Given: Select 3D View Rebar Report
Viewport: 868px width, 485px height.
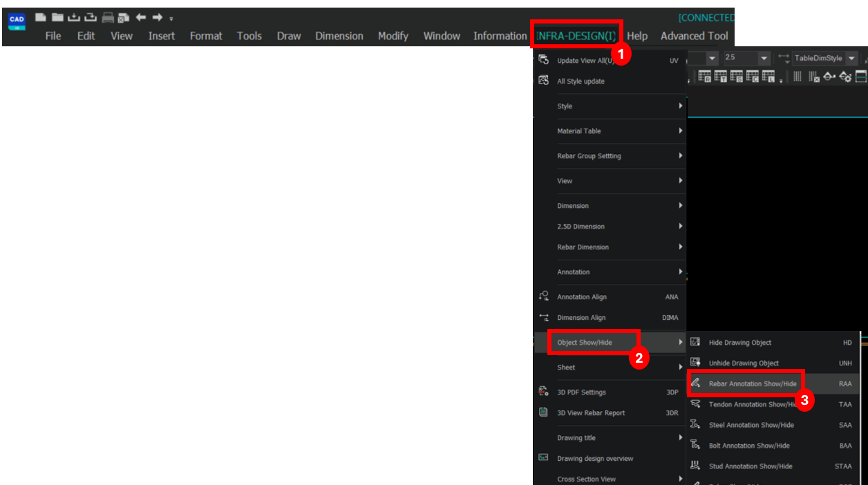Looking at the screenshot, I should click(x=610, y=413).
